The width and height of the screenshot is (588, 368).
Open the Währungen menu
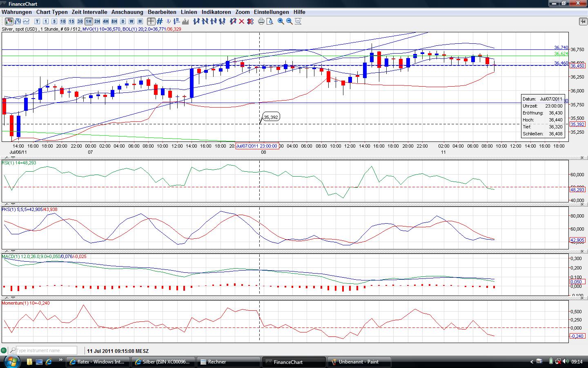tap(17, 12)
